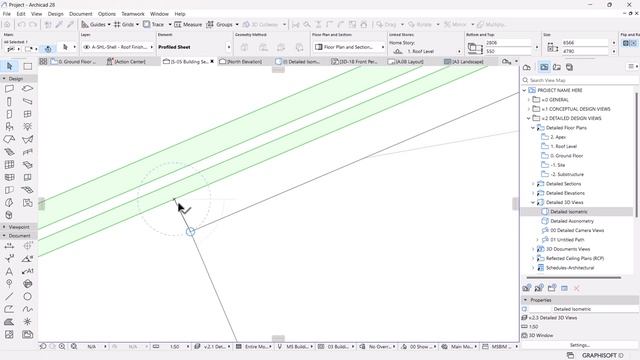Open the Publisher Sets icon in Navigator
640x360 pixels.
click(569, 67)
